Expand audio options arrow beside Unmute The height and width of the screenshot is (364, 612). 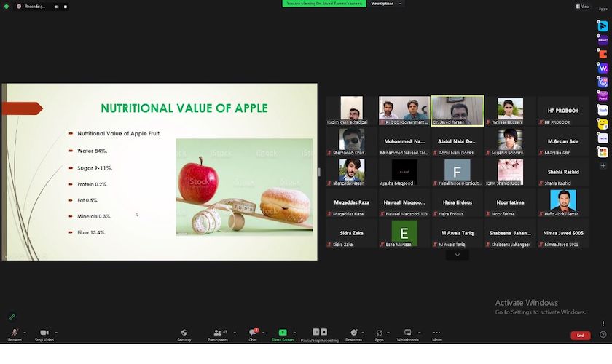click(25, 333)
